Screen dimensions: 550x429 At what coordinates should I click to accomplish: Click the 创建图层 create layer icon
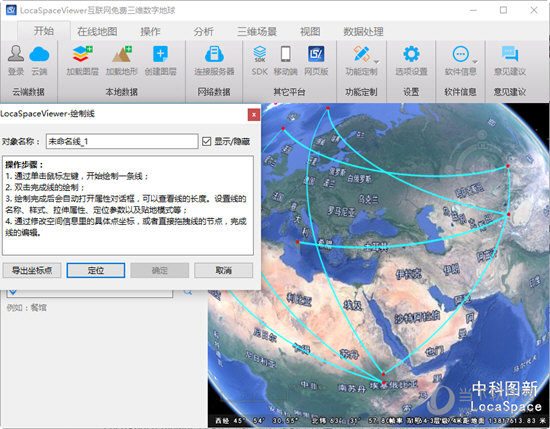(x=160, y=54)
